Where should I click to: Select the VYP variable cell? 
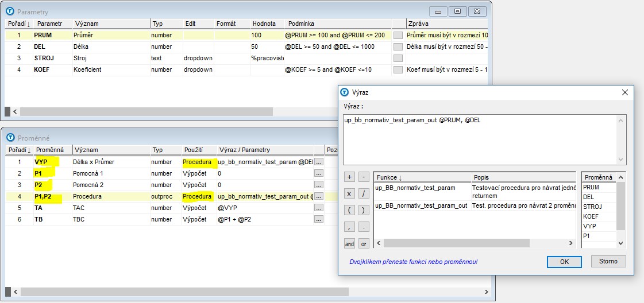(x=53, y=162)
